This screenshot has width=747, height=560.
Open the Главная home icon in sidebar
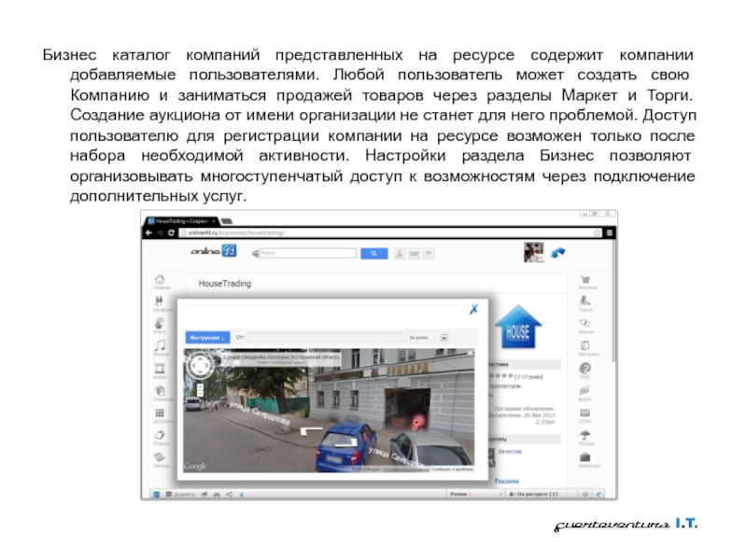point(161,280)
